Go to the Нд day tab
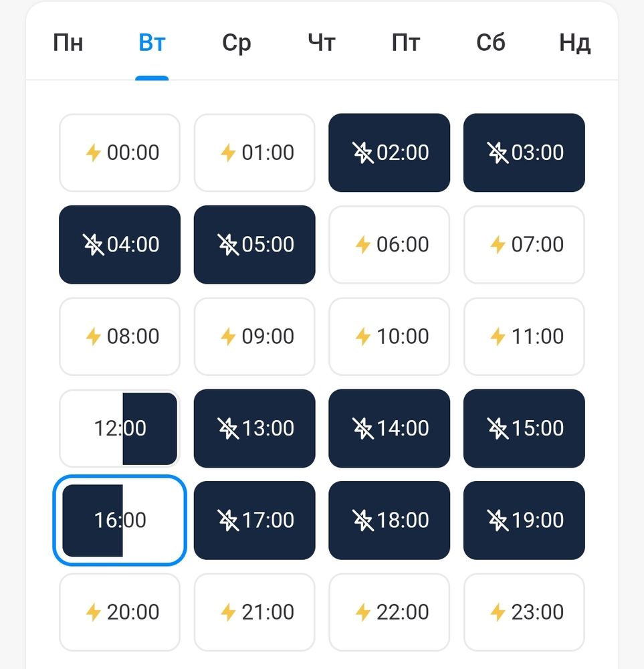644x669 pixels. (574, 44)
